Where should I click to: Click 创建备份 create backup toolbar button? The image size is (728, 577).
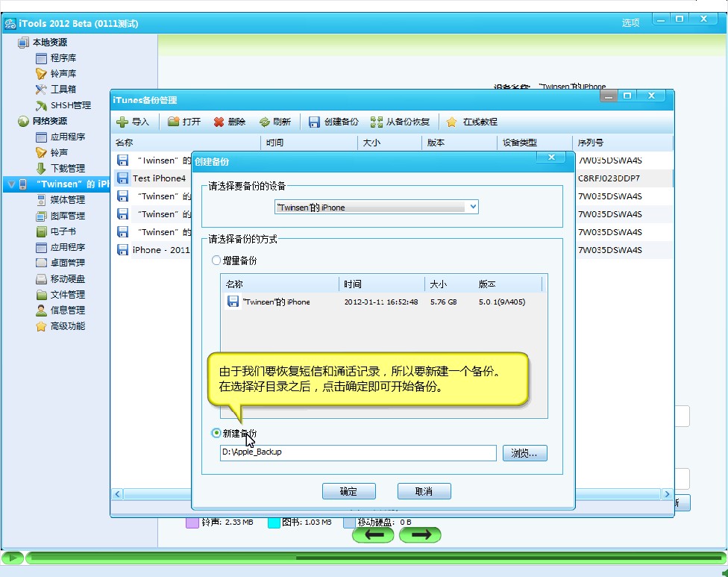point(333,122)
